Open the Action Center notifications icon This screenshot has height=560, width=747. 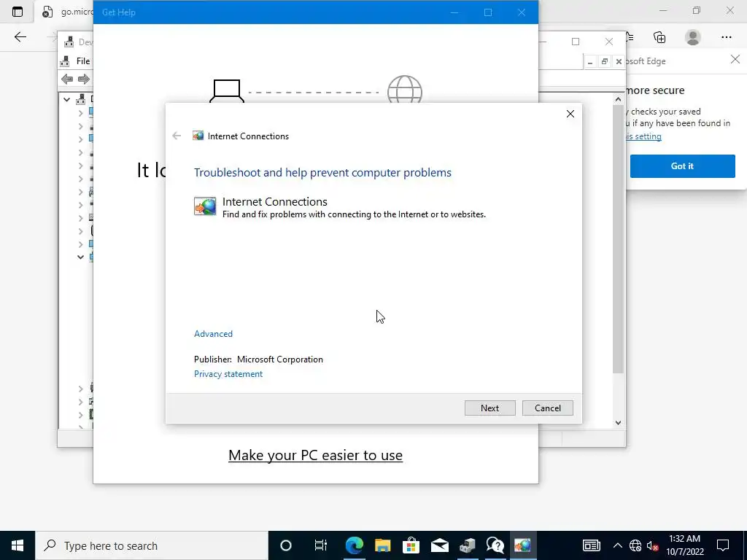tap(723, 545)
